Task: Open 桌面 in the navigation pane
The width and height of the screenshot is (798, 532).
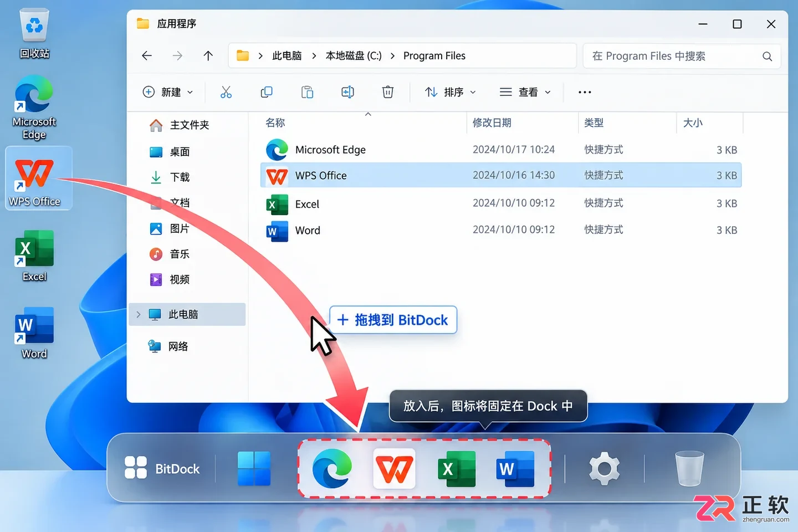Action: point(170,151)
